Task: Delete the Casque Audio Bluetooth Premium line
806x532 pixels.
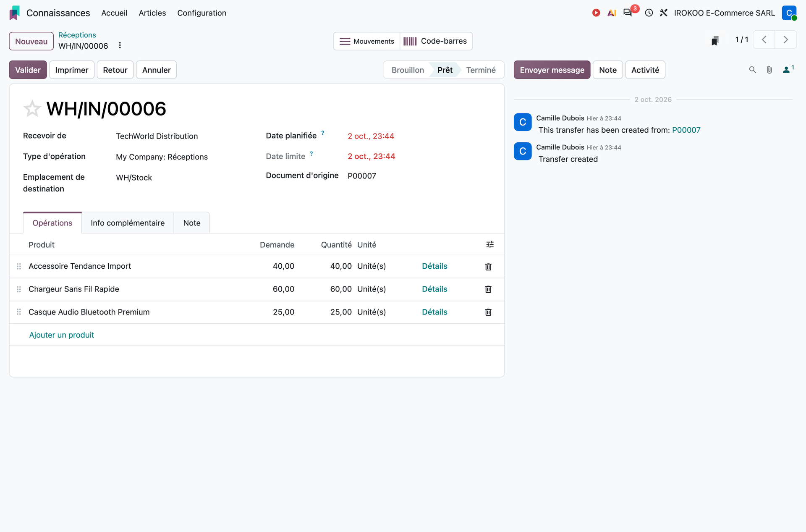Action: [488, 312]
